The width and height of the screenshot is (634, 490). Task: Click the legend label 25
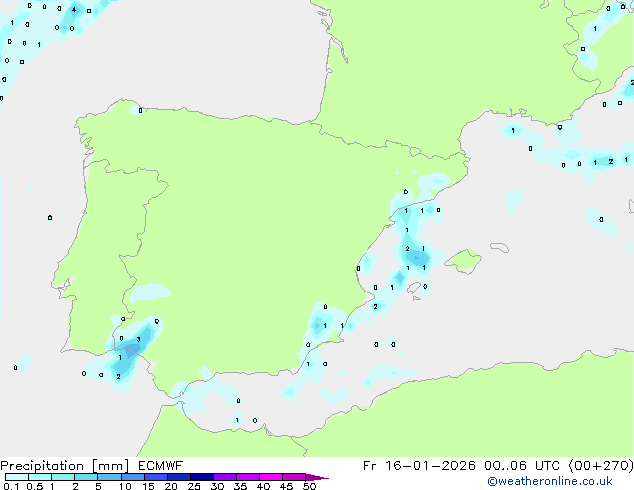(x=194, y=486)
